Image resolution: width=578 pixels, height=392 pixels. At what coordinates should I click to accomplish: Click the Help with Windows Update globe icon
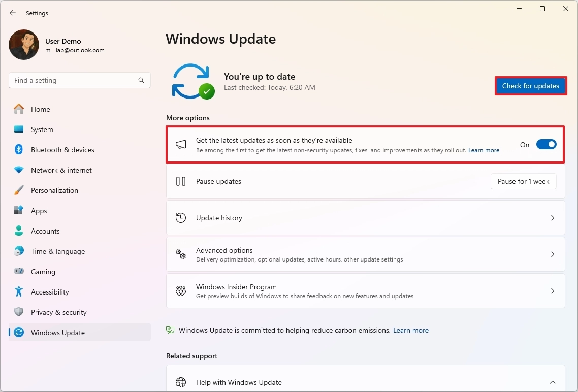181,382
